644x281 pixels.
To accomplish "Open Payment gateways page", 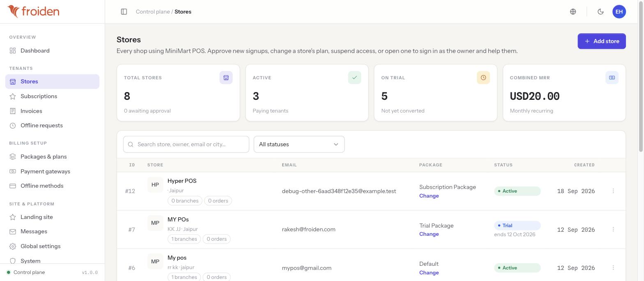I will coord(52,171).
